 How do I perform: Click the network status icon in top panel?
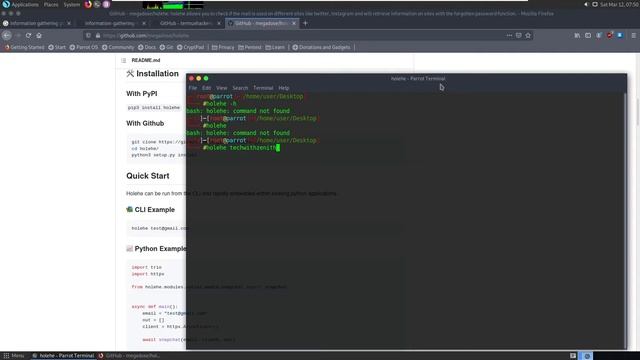click(595, 4)
